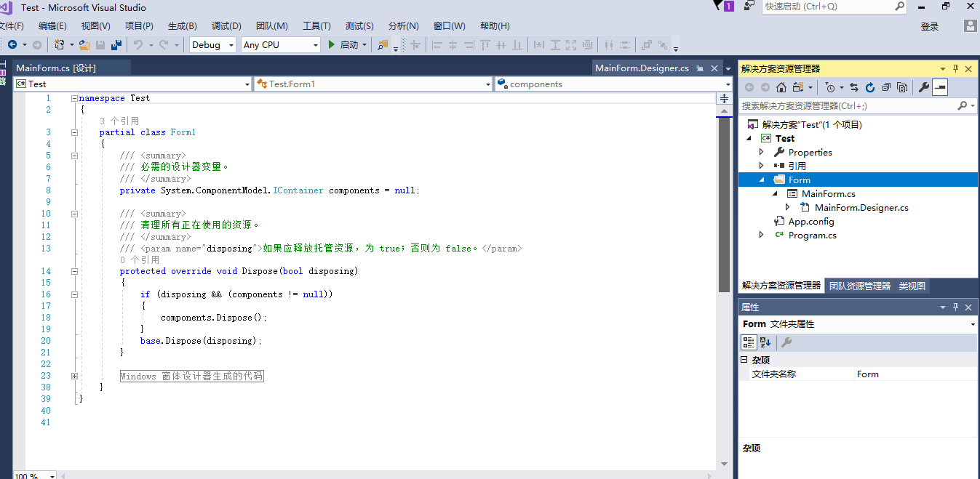
Task: Close the 属性 panel
Action: tap(968, 307)
